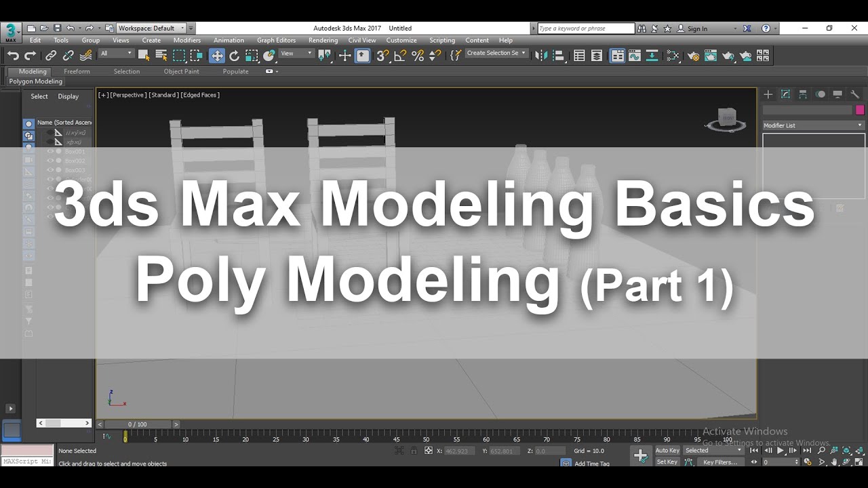
Task: Toggle the Ribbon display button
Action: pos(617,56)
